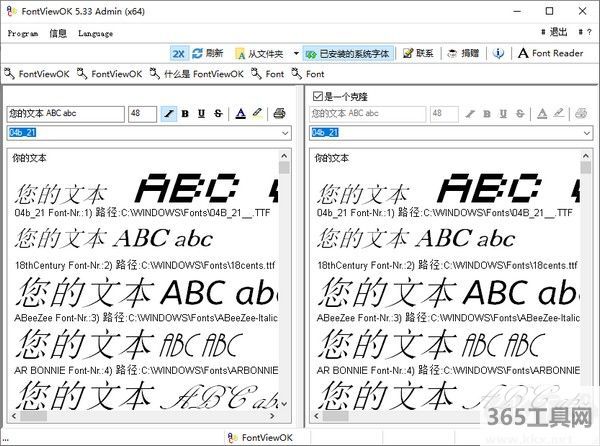Open the Language menu
Viewport: 600px width, 446px height.
[95, 33]
